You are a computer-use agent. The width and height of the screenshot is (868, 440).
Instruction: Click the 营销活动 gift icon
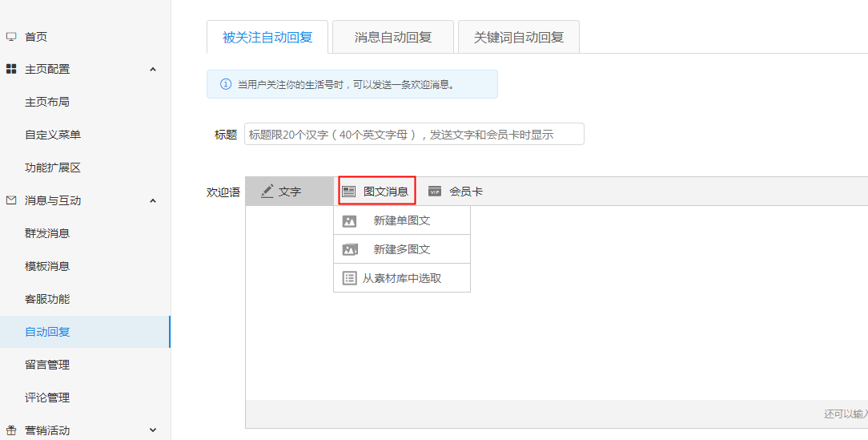11,430
